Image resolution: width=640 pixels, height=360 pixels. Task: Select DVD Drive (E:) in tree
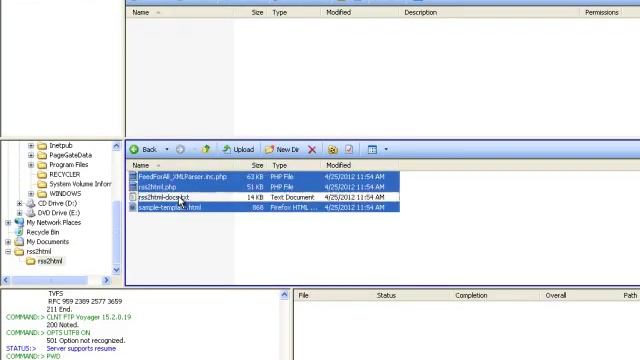click(x=58, y=213)
